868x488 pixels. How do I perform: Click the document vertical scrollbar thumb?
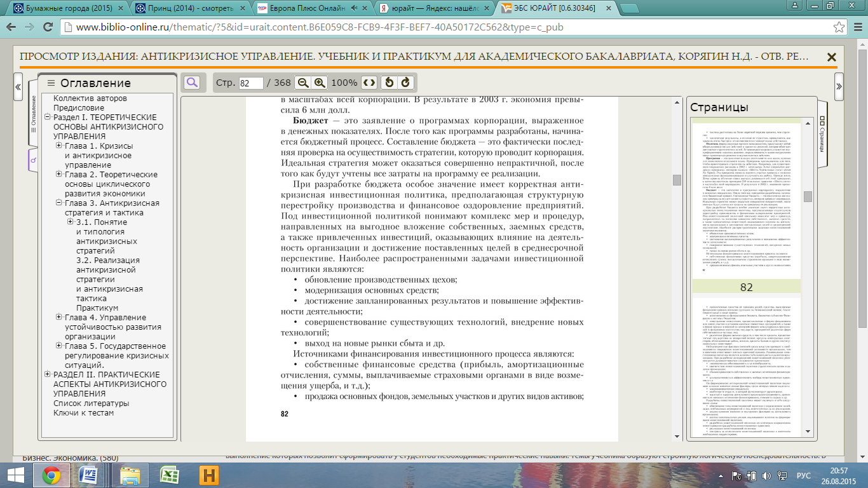pyautogui.click(x=677, y=180)
